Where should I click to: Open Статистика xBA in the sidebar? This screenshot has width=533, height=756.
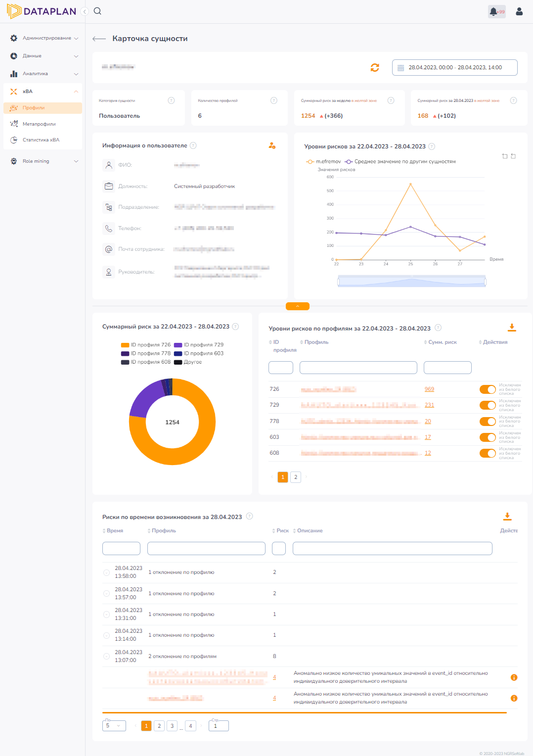(41, 140)
